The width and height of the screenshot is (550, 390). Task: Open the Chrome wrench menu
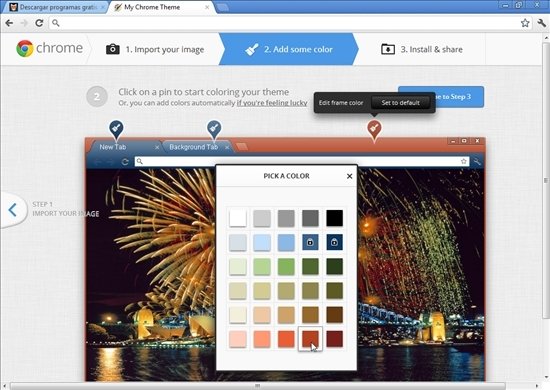(x=542, y=23)
